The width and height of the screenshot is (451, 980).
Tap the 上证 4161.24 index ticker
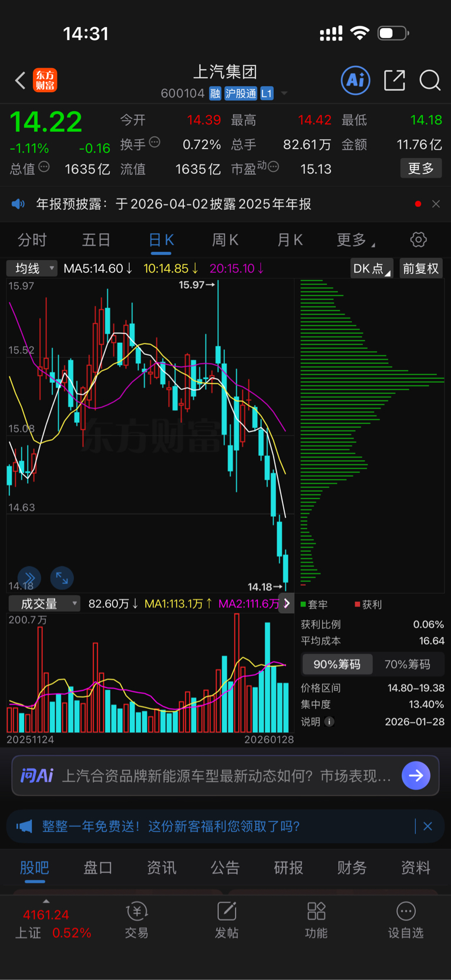click(53, 924)
